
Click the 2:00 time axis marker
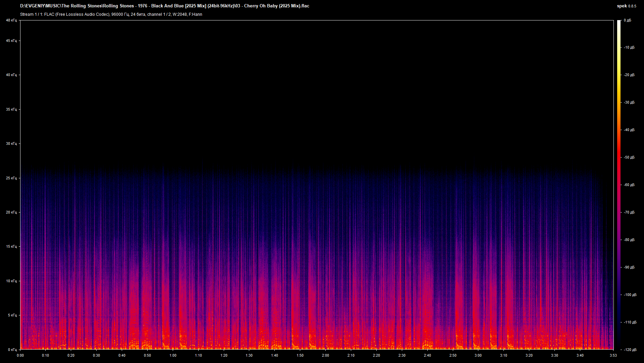click(325, 355)
